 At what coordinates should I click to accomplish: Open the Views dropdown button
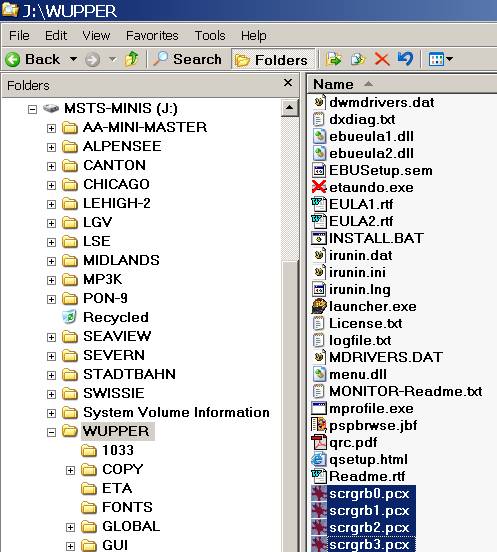pos(440,59)
